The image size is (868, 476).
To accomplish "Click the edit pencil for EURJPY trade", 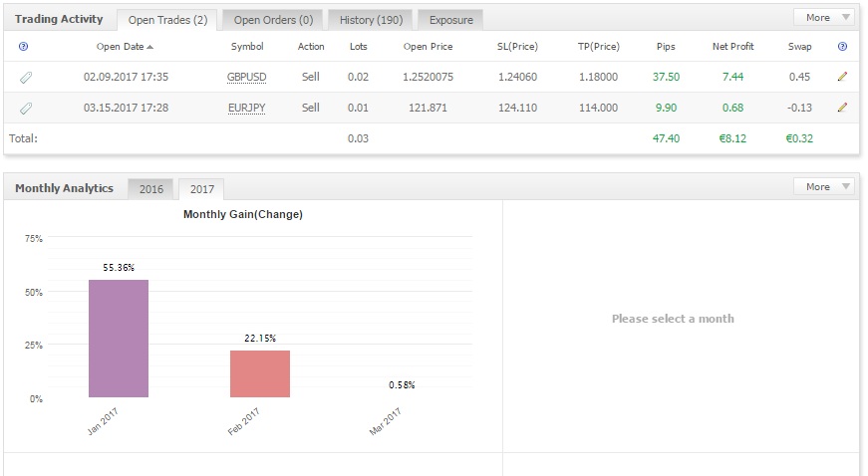I will pyautogui.click(x=842, y=108).
